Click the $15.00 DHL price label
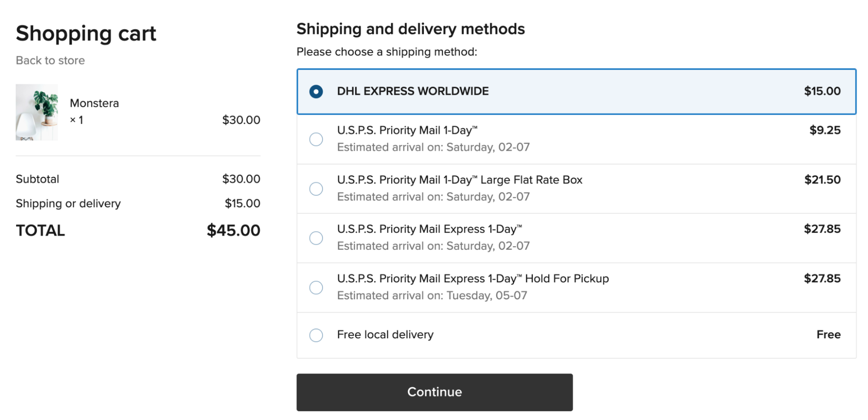 point(822,91)
